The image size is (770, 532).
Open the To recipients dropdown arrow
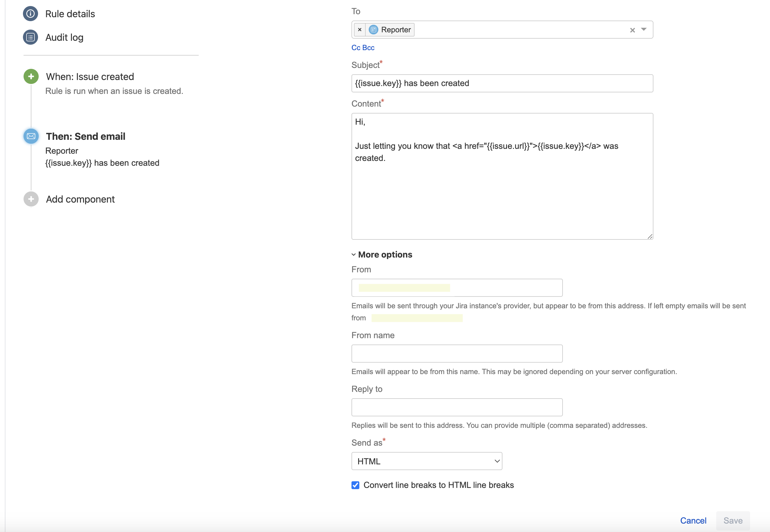(x=644, y=30)
